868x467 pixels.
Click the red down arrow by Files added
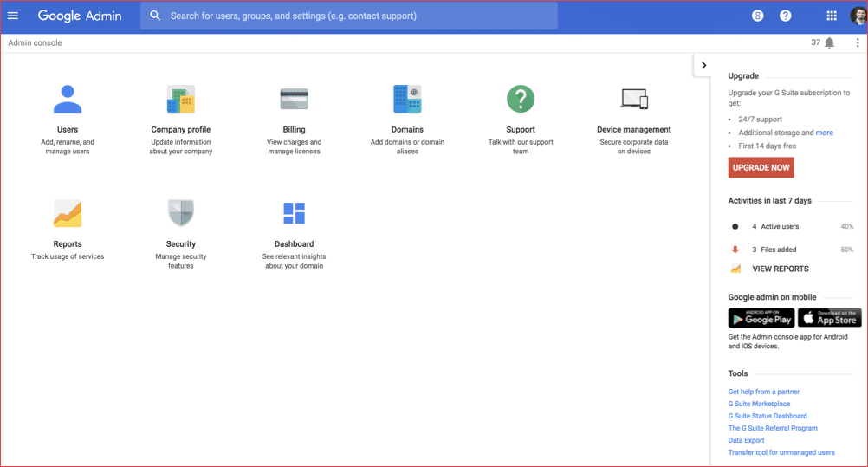pos(735,250)
